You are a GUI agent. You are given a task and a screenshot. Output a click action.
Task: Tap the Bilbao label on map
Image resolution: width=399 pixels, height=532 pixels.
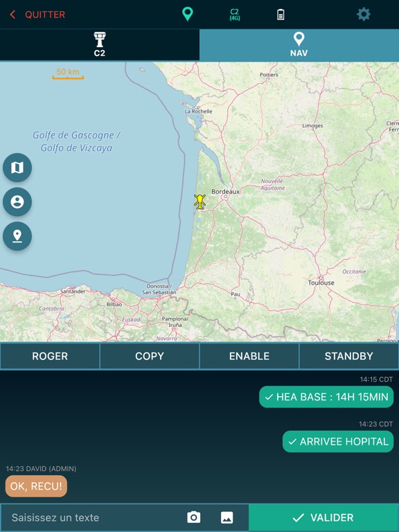point(114,304)
